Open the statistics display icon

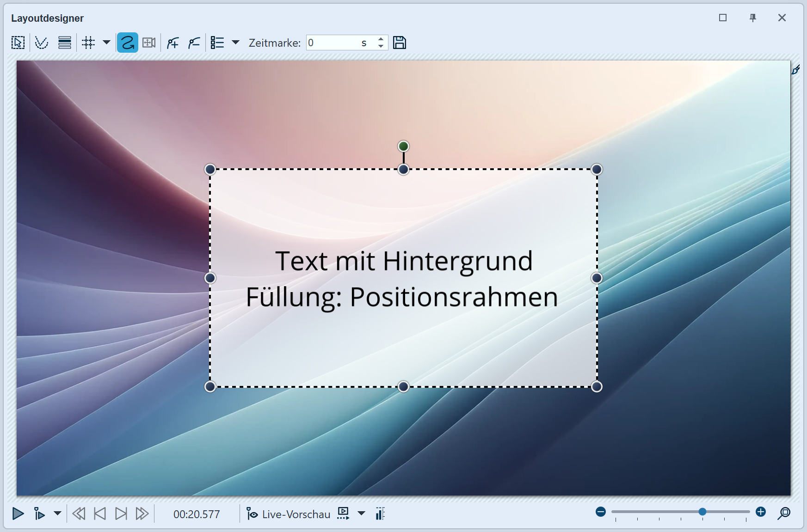click(380, 514)
